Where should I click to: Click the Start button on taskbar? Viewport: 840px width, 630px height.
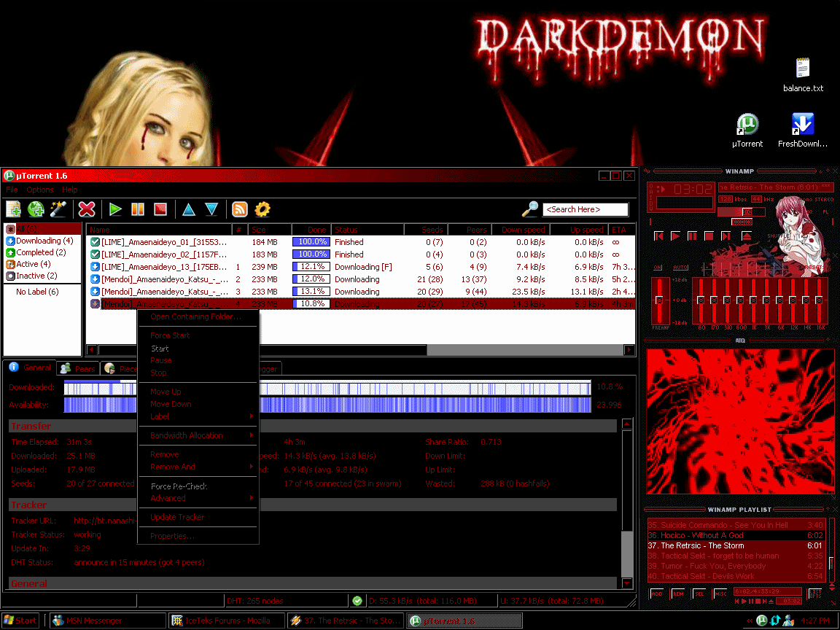(20, 621)
